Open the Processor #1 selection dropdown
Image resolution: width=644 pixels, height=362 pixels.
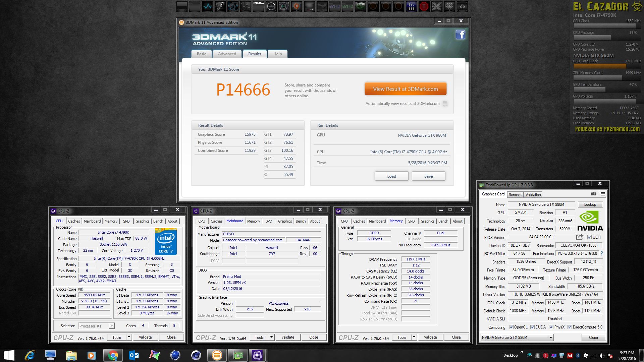(x=96, y=326)
